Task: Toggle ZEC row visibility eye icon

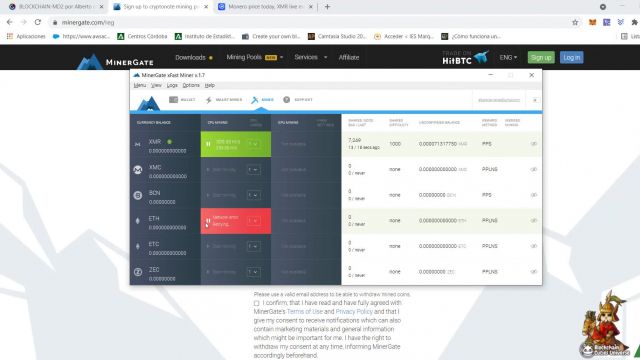Action: point(533,271)
